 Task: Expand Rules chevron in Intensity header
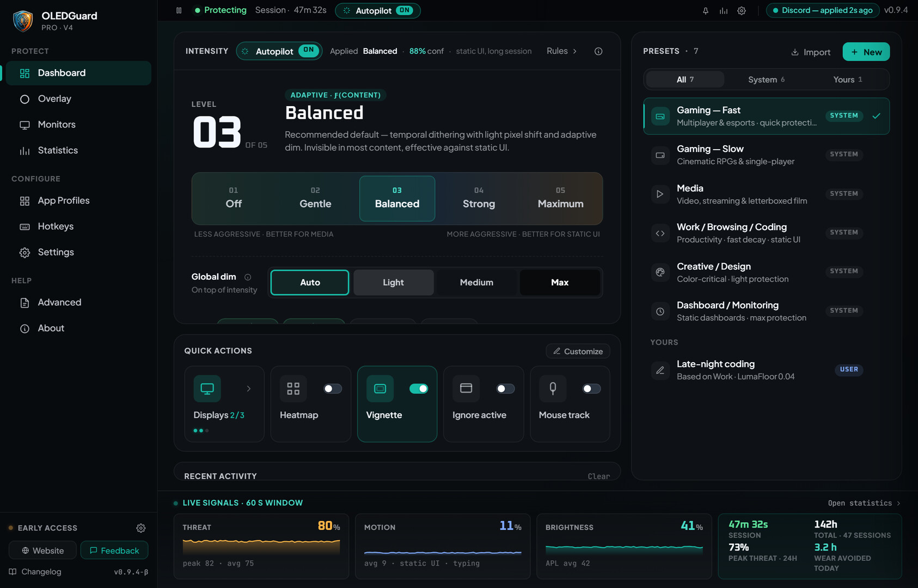574,51
